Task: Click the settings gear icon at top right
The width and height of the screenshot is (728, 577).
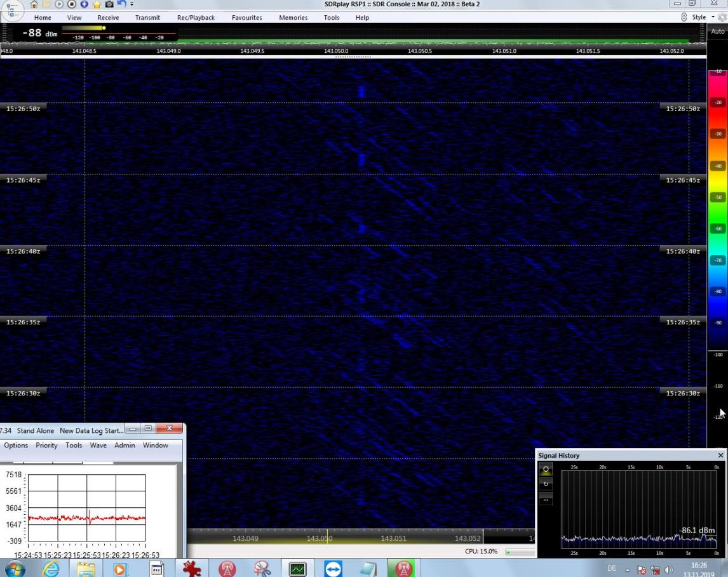Action: pos(722,17)
